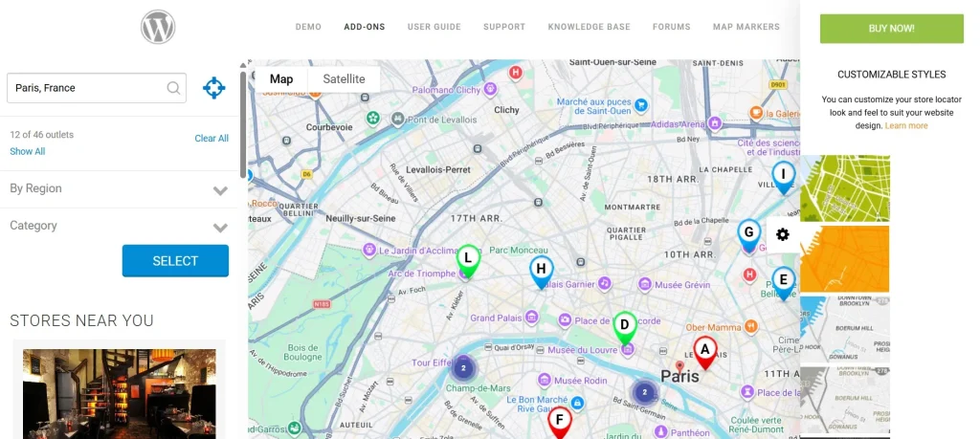Open the settings gear on map

point(783,234)
